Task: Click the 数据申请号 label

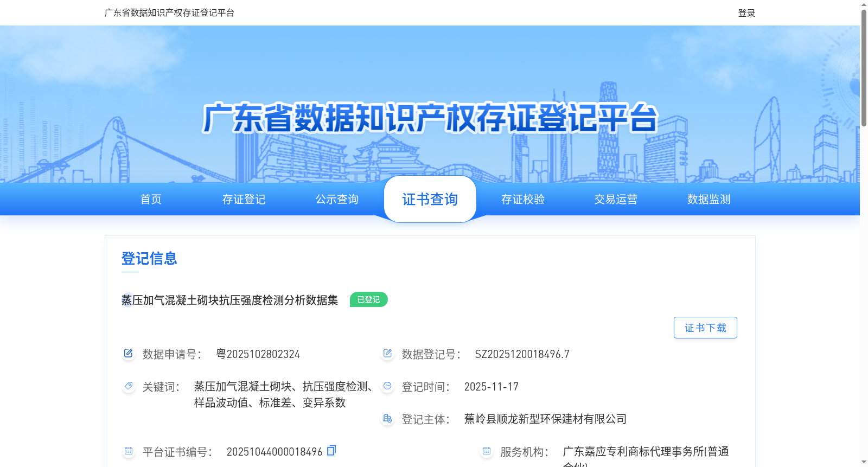Action: tap(172, 354)
